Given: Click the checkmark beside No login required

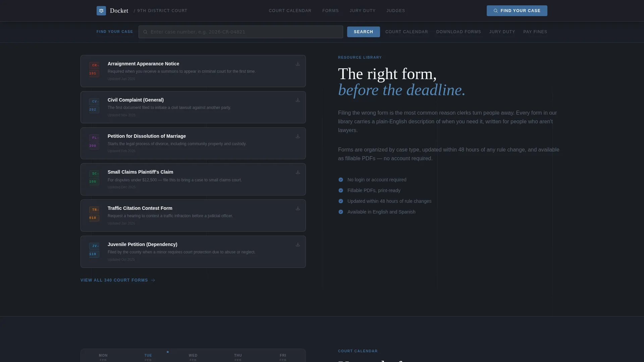Looking at the screenshot, I should pyautogui.click(x=341, y=180).
